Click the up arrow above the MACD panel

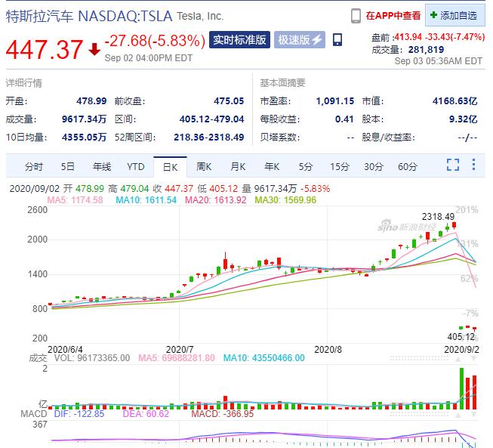click(458, 415)
